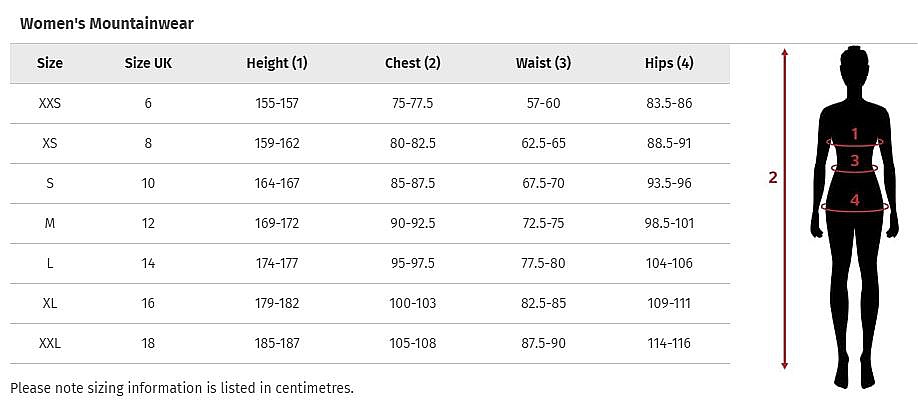Click the Hips (4) column header
The height and width of the screenshot is (411, 918).
tap(669, 63)
